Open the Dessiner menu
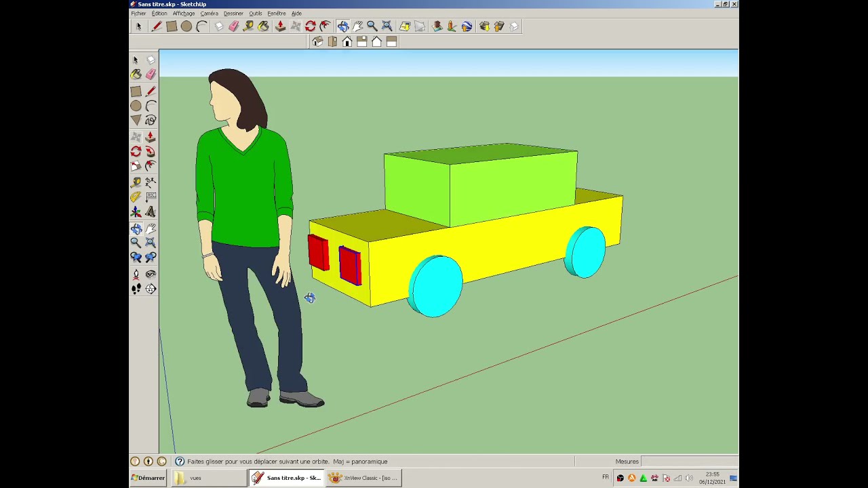Screen dimensions: 868x488 point(233,14)
